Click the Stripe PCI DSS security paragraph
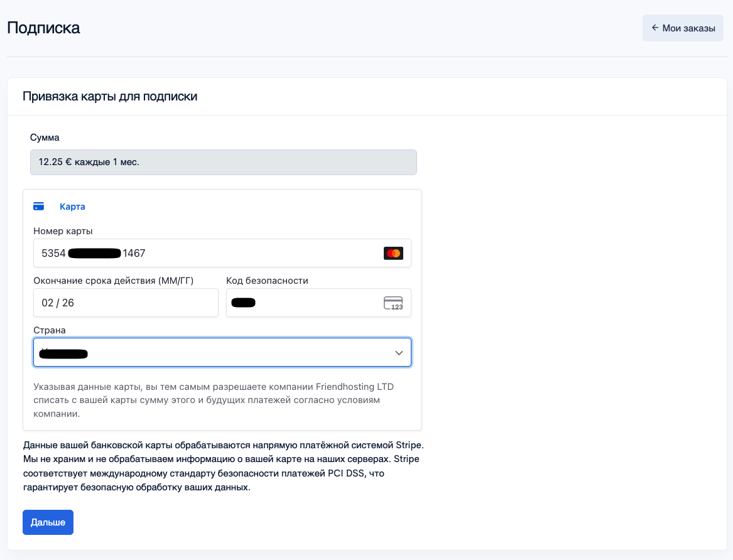Viewport: 733px width, 560px height. 224,466
